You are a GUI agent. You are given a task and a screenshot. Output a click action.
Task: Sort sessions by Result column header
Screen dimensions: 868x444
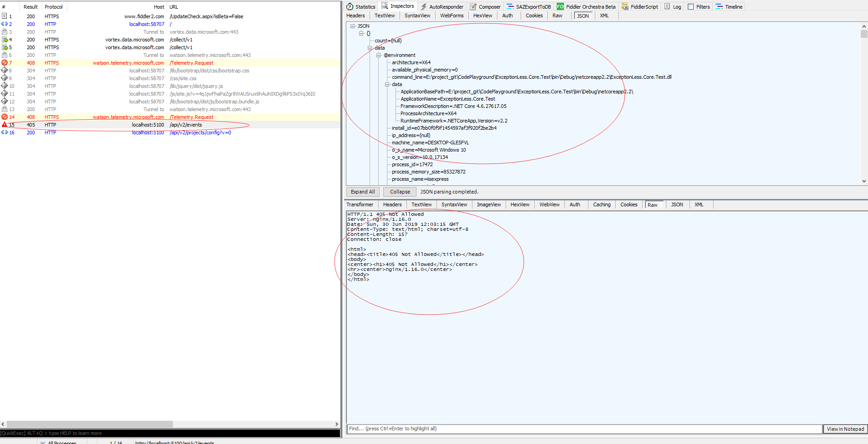[30, 7]
